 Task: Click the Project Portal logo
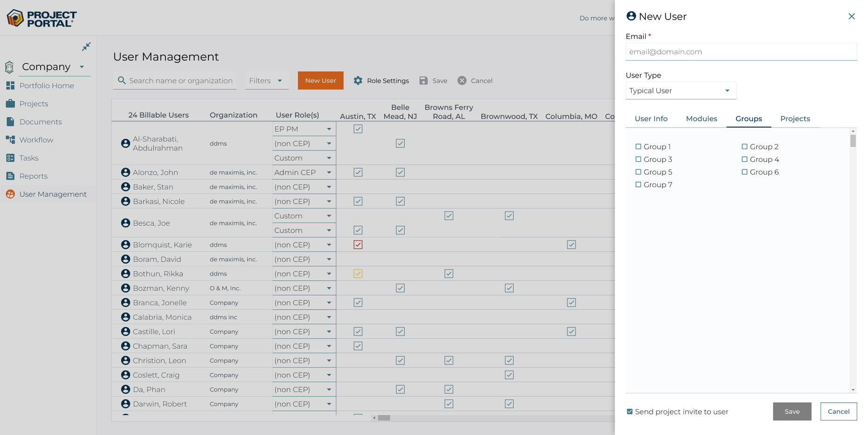(x=41, y=18)
